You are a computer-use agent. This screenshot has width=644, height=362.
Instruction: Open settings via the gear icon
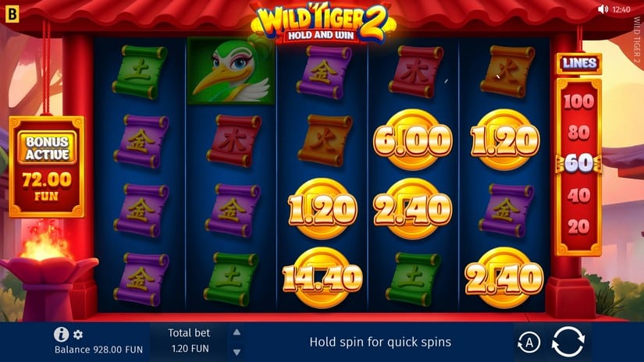point(78,335)
